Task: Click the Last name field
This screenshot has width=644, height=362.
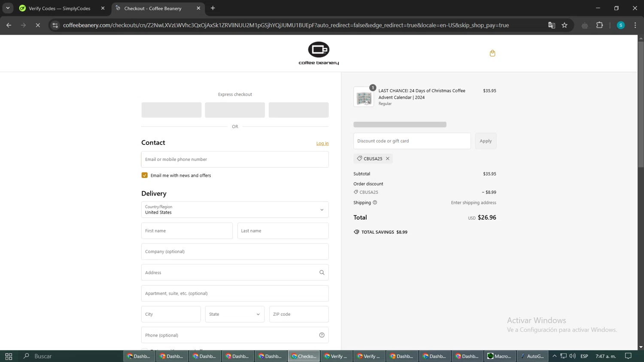Action: point(283,231)
